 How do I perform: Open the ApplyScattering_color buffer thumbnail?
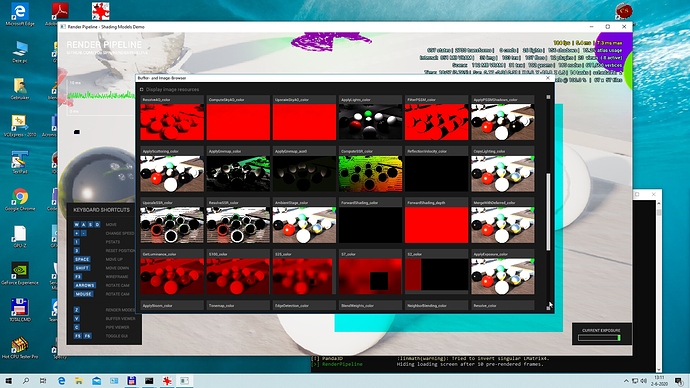[x=172, y=173]
